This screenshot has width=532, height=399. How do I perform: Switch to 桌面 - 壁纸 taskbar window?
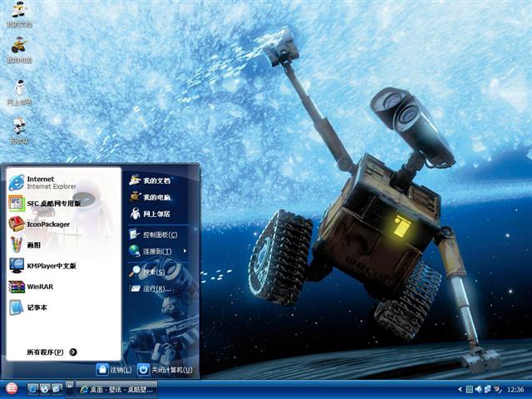116,390
